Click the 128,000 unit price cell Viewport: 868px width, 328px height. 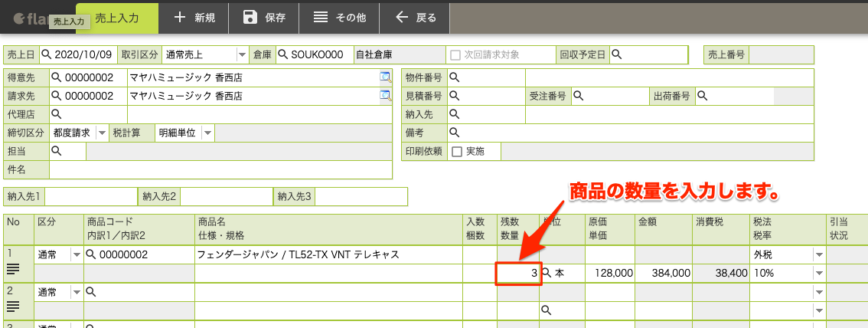pyautogui.click(x=609, y=273)
